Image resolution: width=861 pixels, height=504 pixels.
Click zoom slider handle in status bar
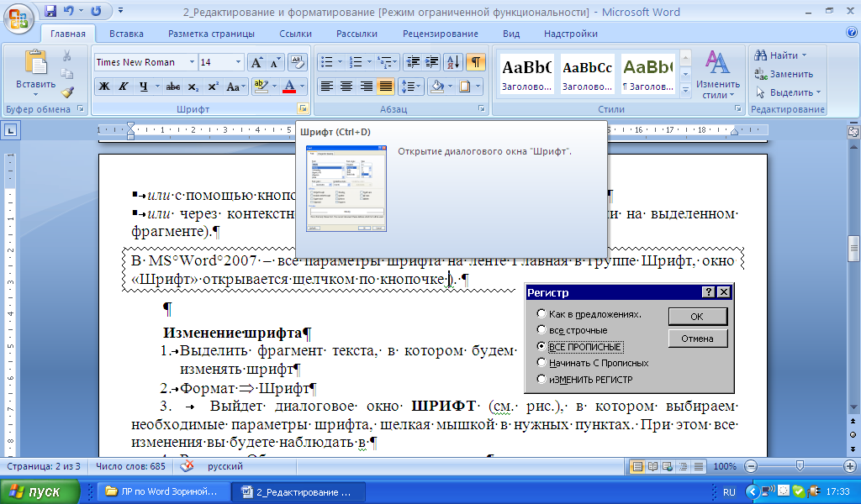[x=800, y=466]
